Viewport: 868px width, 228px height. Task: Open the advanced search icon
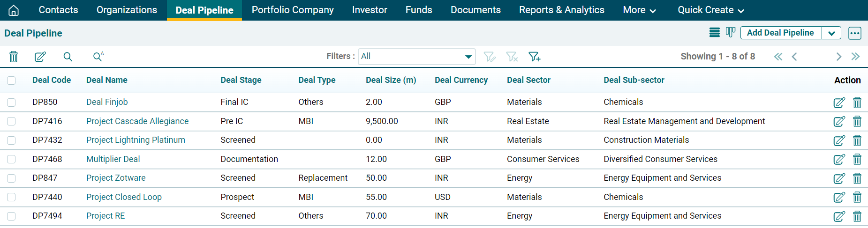(x=98, y=57)
